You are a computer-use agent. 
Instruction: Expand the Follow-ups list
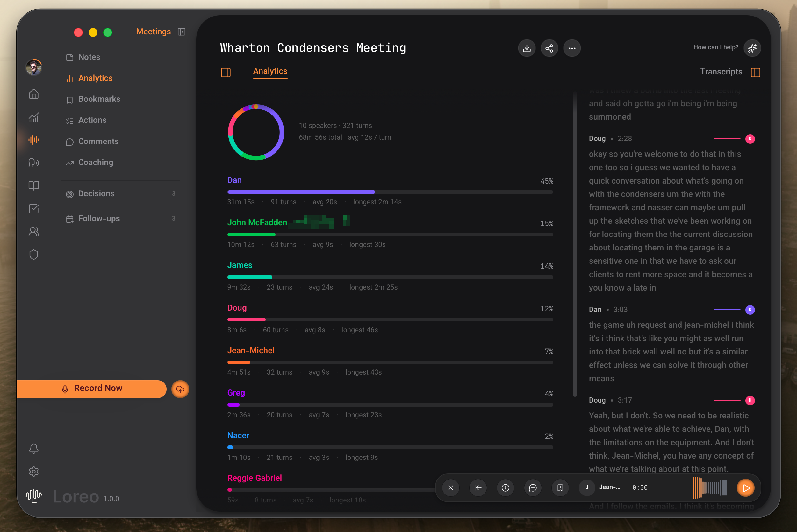(99, 219)
